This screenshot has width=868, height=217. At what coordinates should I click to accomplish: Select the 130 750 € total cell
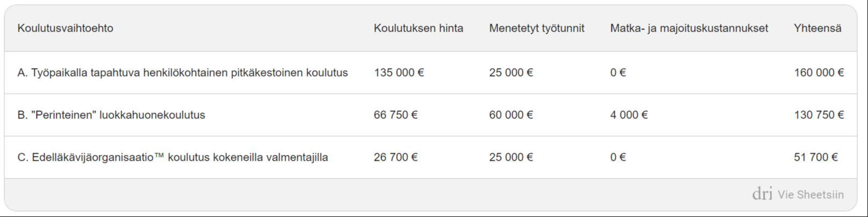pos(819,115)
